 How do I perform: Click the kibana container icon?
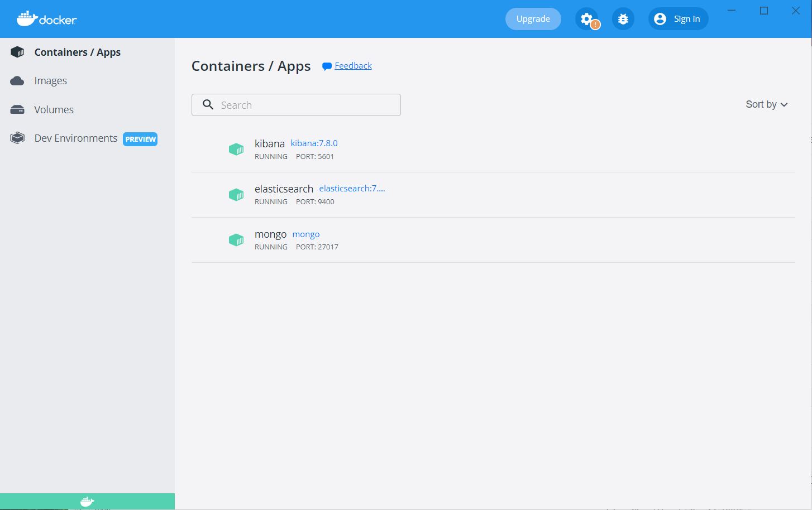pos(236,150)
